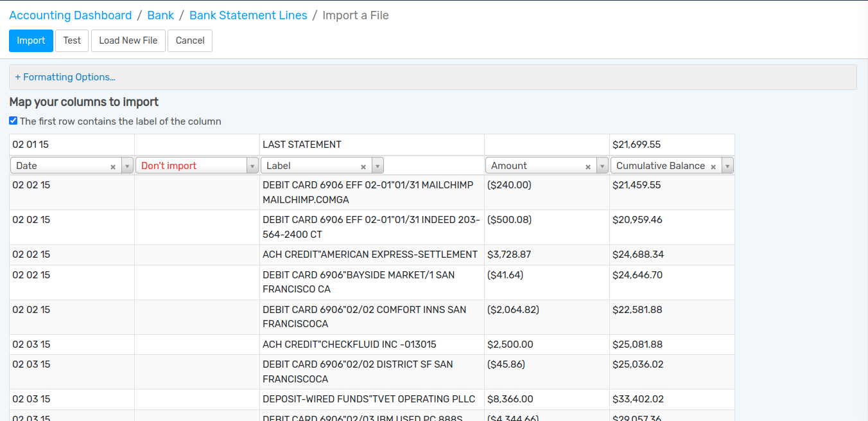Screen dimensions: 868x421
Task: Expand the Formatting Options section
Action: pyautogui.click(x=65, y=77)
